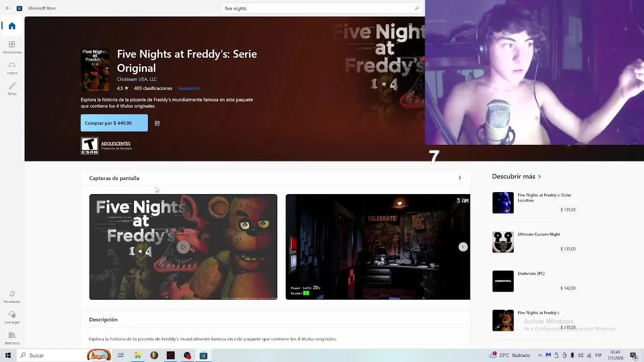Screen dimensions: 644x362
Task: Click the Descripción heading
Action: pyautogui.click(x=103, y=319)
